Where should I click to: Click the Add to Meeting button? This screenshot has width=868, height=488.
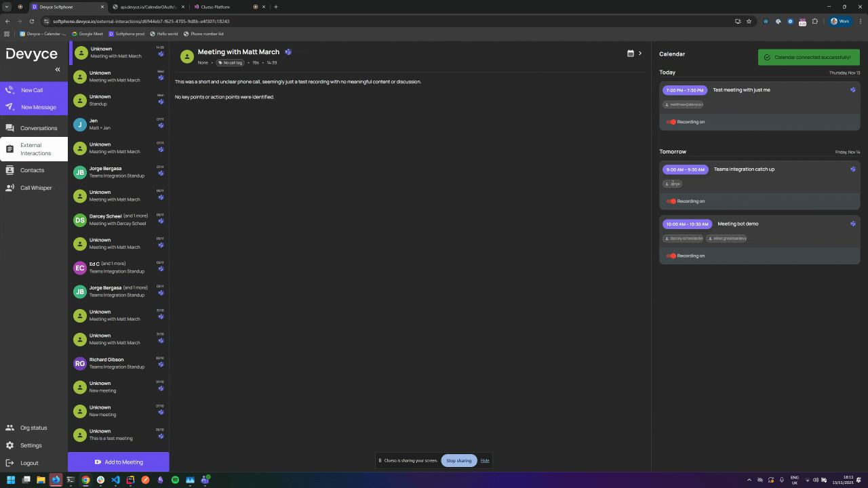tap(119, 462)
